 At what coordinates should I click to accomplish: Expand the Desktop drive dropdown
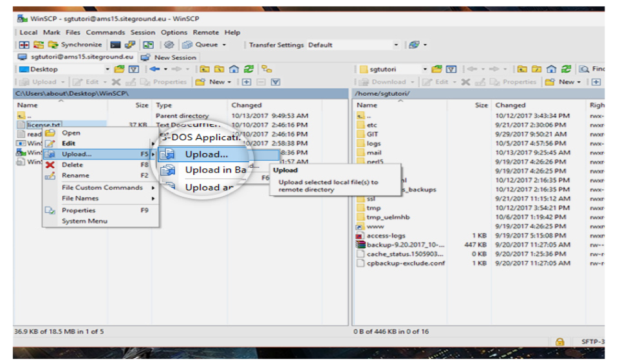(x=106, y=69)
